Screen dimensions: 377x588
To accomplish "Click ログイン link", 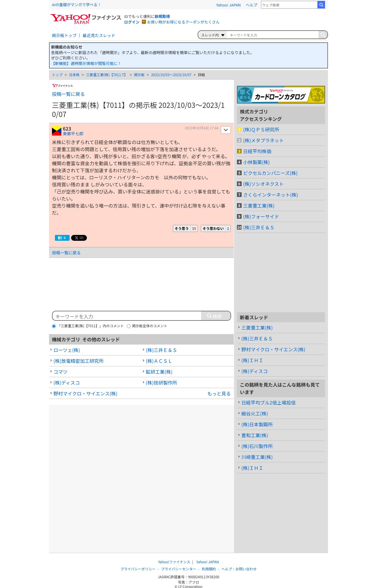I will coord(132,22).
